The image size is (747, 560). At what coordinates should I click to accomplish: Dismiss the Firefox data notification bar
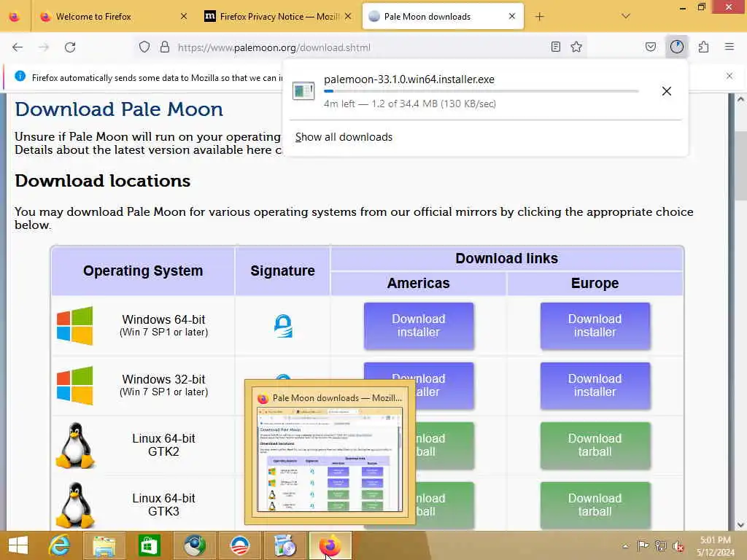coord(729,76)
